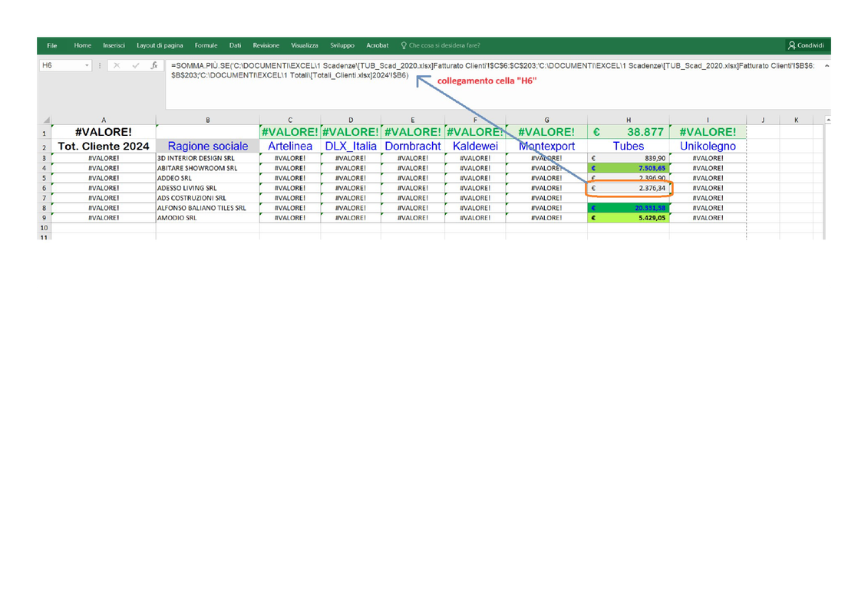Switch to the Formule tab

pyautogui.click(x=206, y=45)
